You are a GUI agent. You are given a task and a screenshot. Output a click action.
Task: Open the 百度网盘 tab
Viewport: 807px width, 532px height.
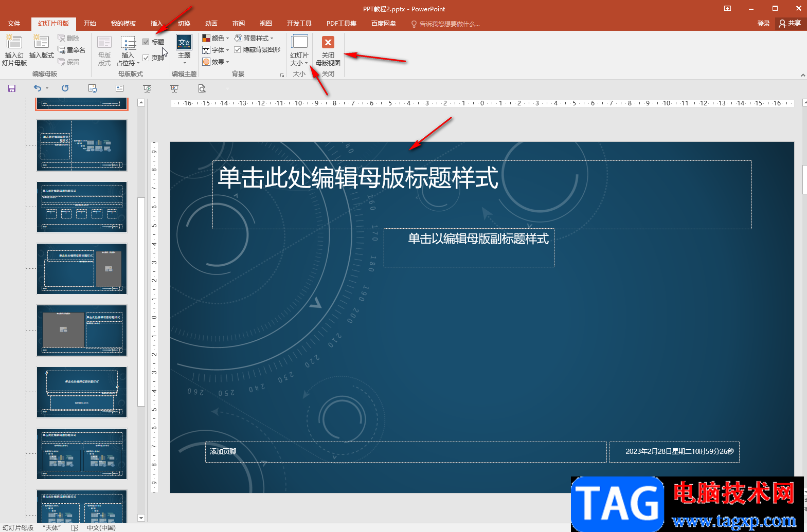click(384, 24)
